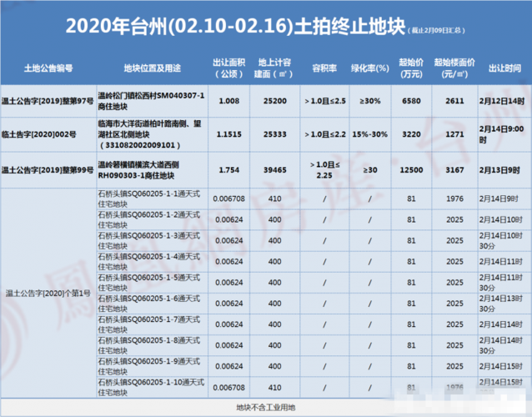Click the footer note 地块不含工业用地

pyautogui.click(x=265, y=407)
